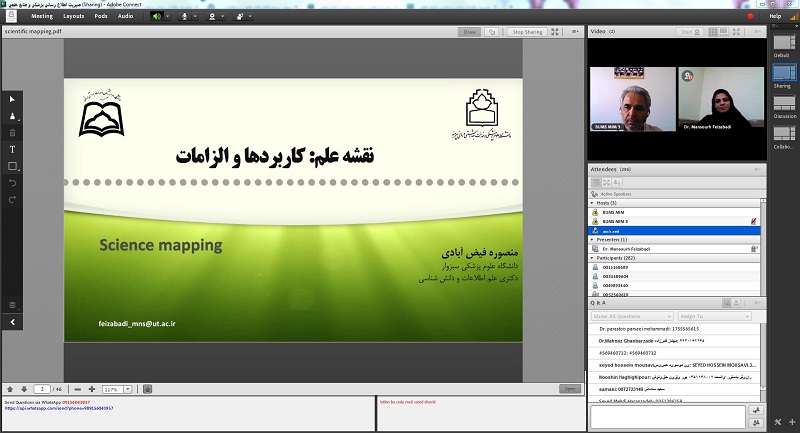
Task: Open the WhatsApp api link in notes
Action: 59,408
